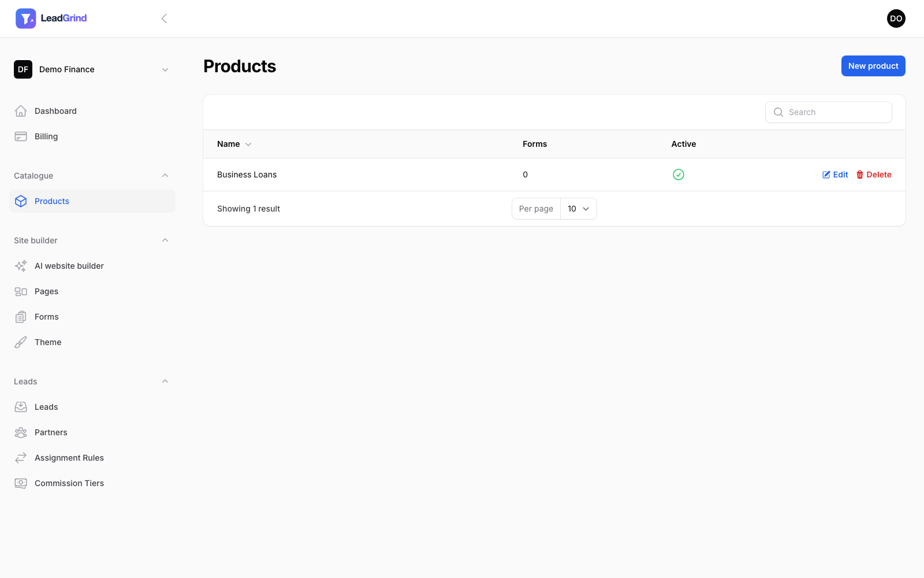Go to Dashboard in sidebar
The height and width of the screenshot is (578, 924).
coord(92,111)
